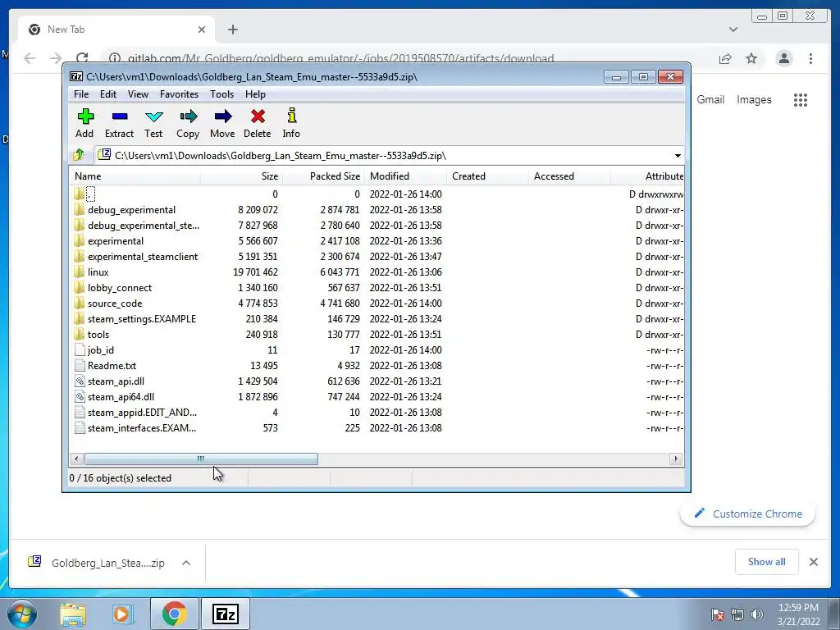Open a new Chrome tab
840x630 pixels.
[232, 30]
